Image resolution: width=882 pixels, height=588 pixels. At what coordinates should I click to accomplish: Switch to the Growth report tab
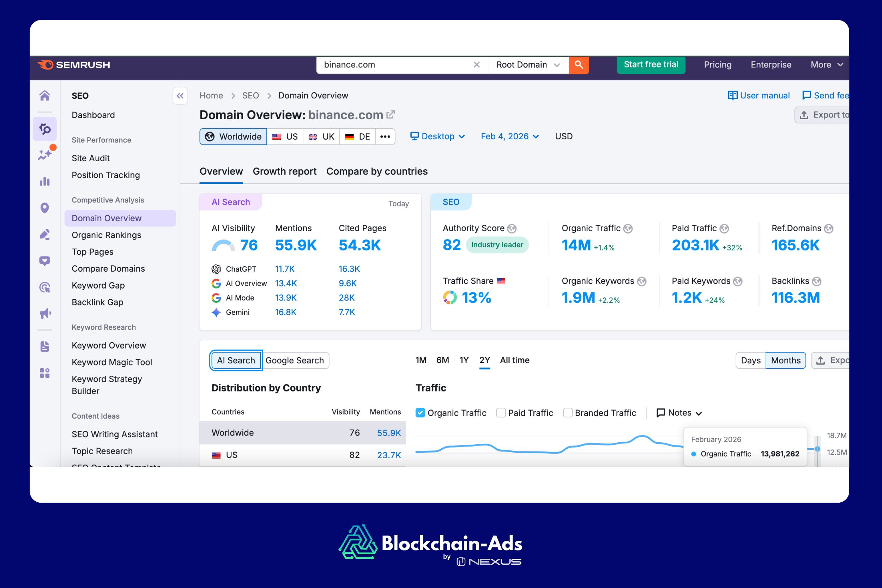pos(284,171)
